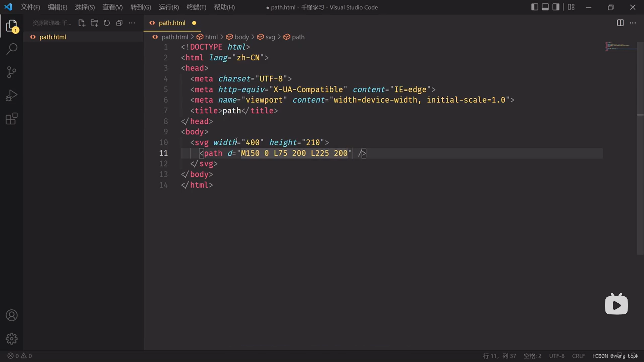Viewport: 644px width, 362px height.
Task: Split the editor to the right
Action: [x=620, y=23]
